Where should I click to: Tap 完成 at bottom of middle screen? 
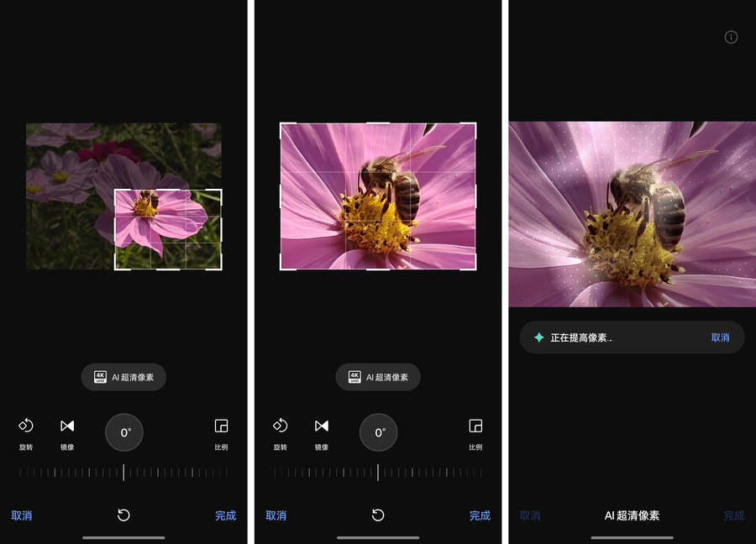click(480, 515)
